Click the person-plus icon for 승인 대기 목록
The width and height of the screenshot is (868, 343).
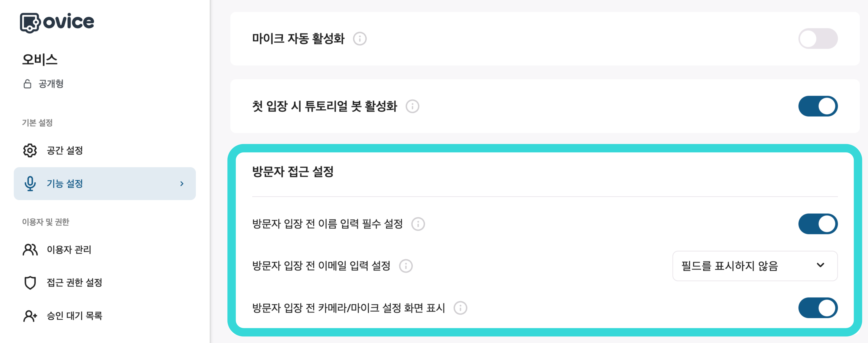(30, 315)
